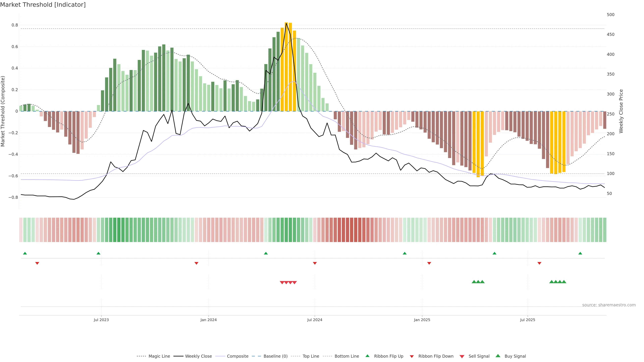
Task: Hide the Composite series via legend
Action: tap(237, 356)
